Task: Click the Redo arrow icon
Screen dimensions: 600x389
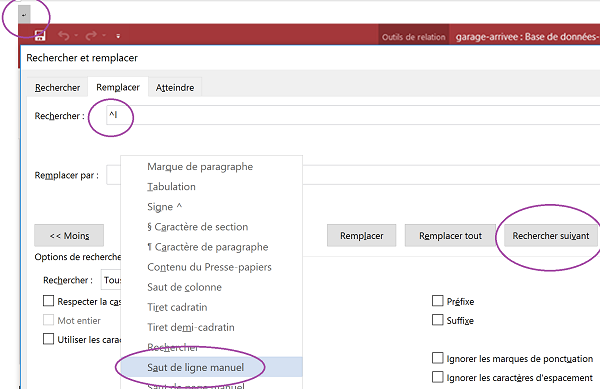Action: click(91, 36)
